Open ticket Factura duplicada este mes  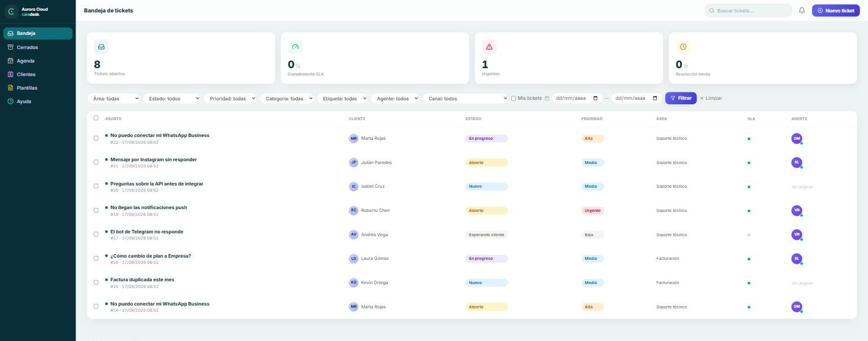tap(142, 280)
